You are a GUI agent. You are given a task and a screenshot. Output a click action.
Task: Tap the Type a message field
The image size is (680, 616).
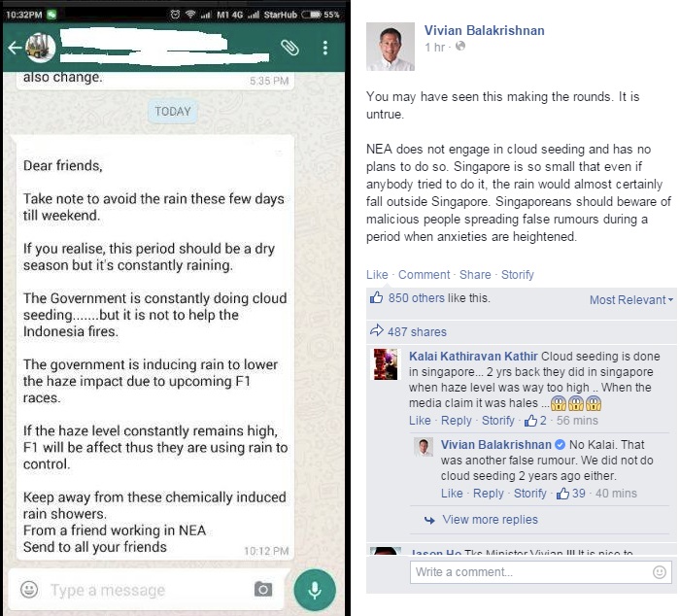click(x=148, y=590)
